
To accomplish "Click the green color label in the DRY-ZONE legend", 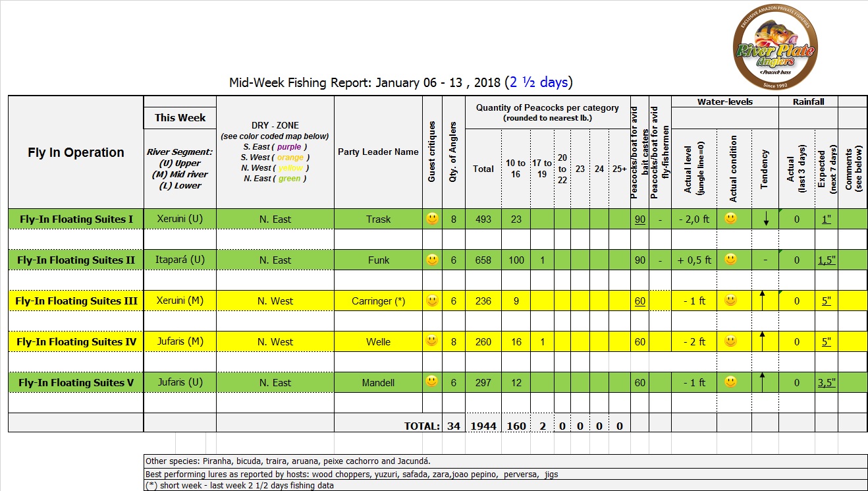I will pos(289,179).
